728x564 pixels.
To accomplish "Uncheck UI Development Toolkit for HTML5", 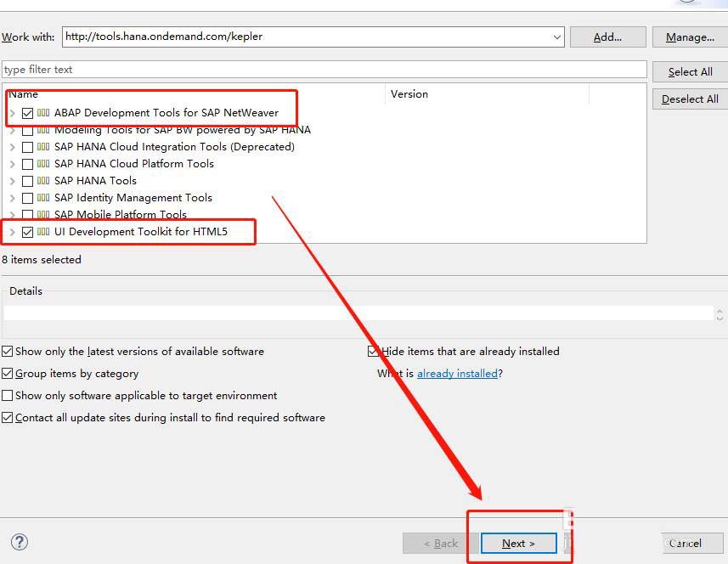I will point(27,232).
